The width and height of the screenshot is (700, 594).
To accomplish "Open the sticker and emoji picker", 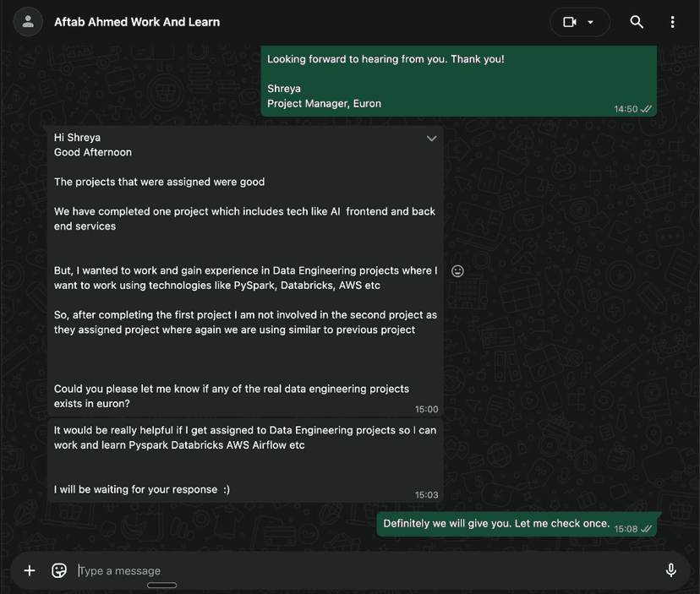I will coord(59,570).
